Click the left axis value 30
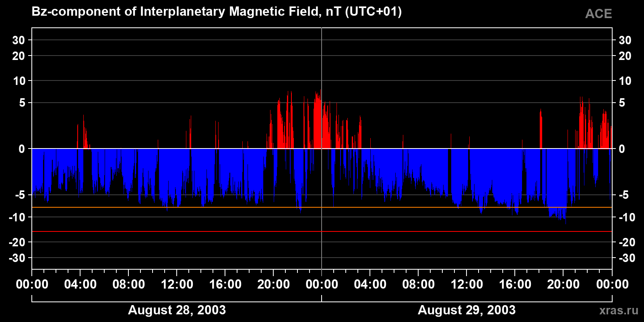The width and height of the screenshot is (644, 322). (19, 40)
